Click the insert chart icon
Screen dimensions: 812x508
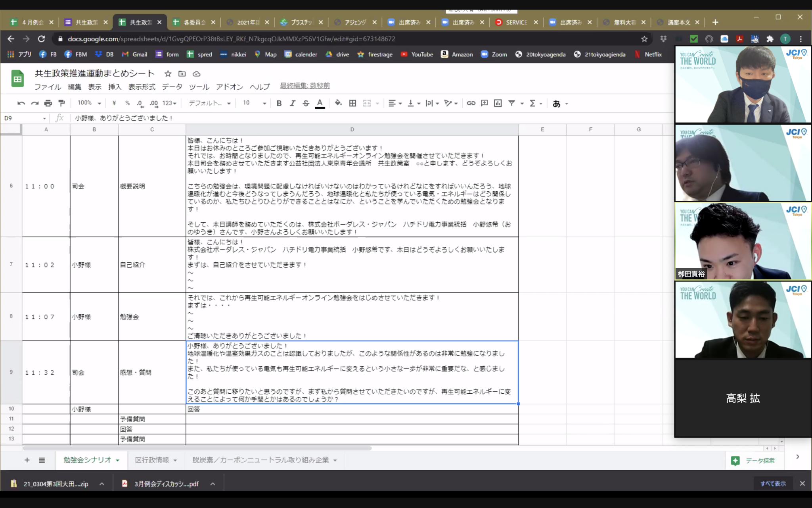coord(498,103)
